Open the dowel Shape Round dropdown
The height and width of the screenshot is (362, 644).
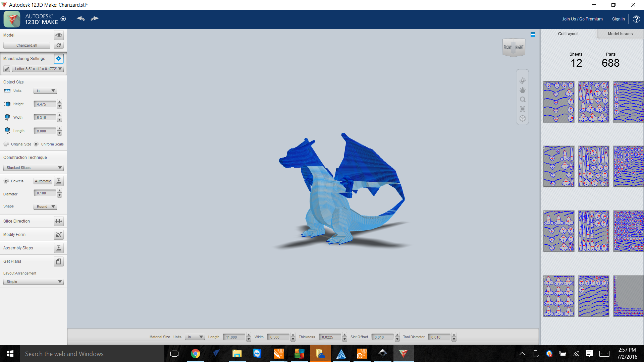pos(45,206)
